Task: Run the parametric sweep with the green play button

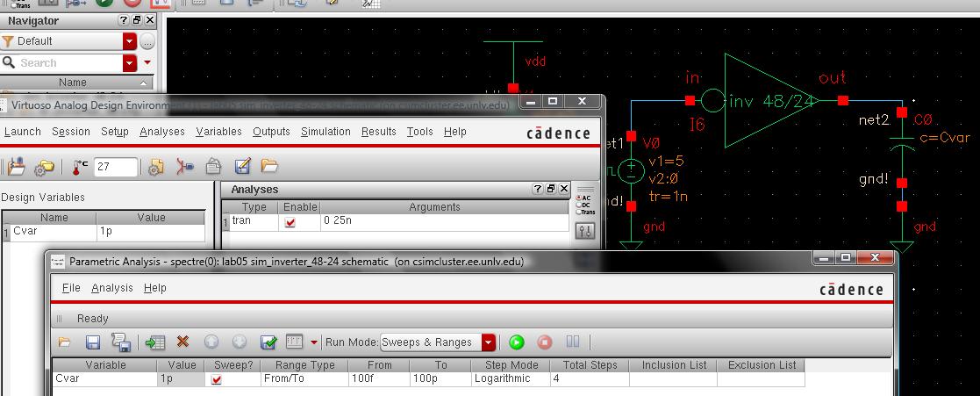Action: point(516,342)
